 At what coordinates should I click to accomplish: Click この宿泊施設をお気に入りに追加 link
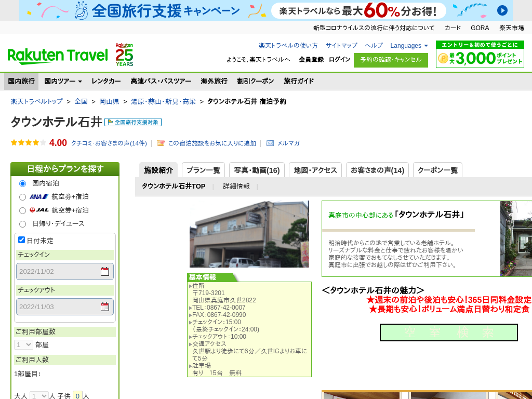212,143
